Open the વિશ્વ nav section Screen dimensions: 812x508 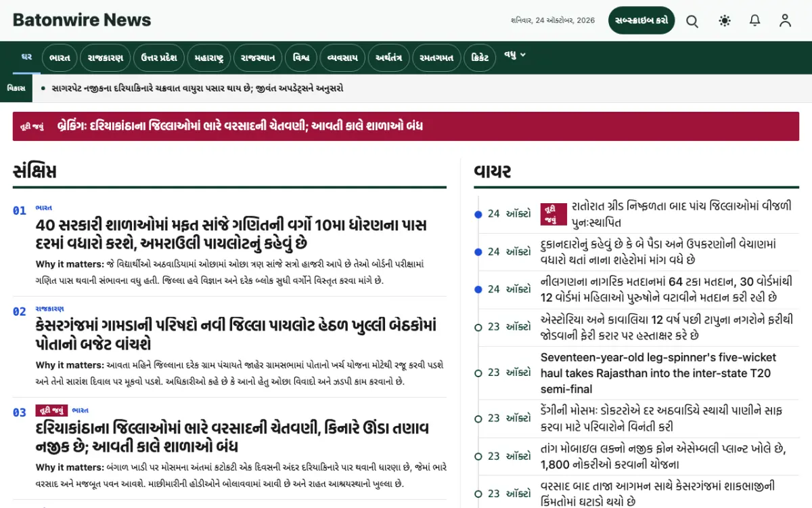[301, 58]
